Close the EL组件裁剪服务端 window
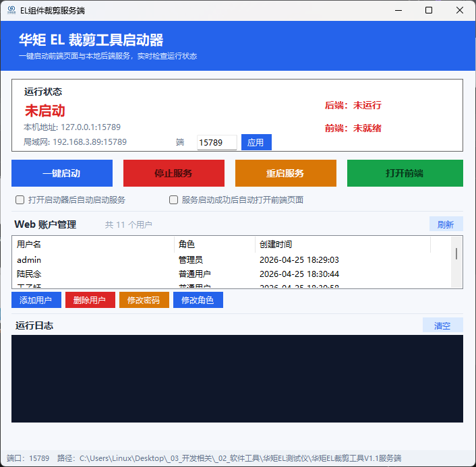The width and height of the screenshot is (476, 467). pyautogui.click(x=460, y=10)
